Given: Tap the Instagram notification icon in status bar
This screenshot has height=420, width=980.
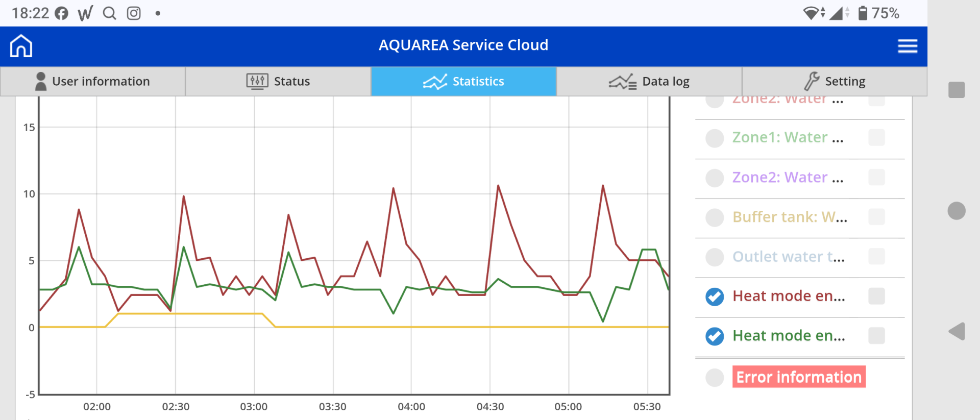Looking at the screenshot, I should pyautogui.click(x=134, y=13).
